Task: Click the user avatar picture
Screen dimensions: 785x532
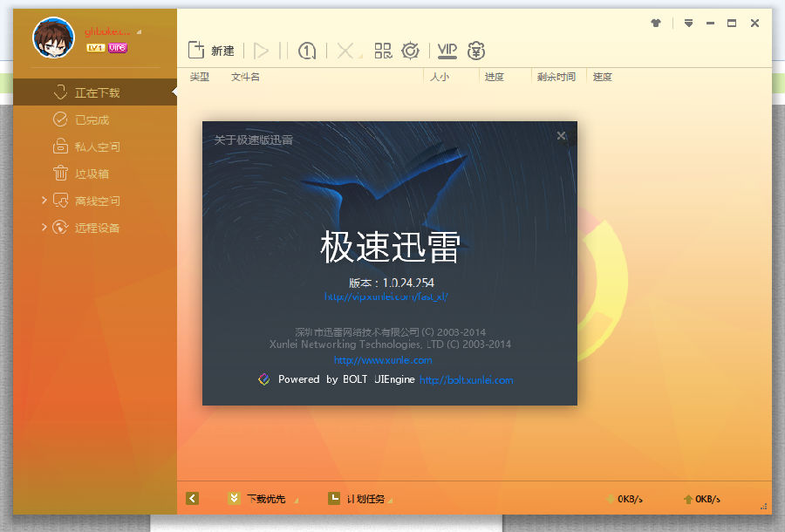Action: 53,37
